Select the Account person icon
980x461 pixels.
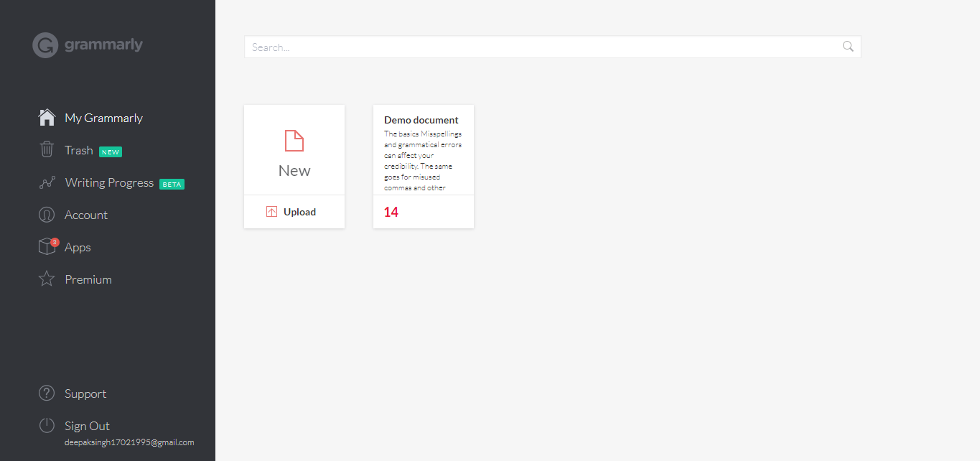point(46,214)
